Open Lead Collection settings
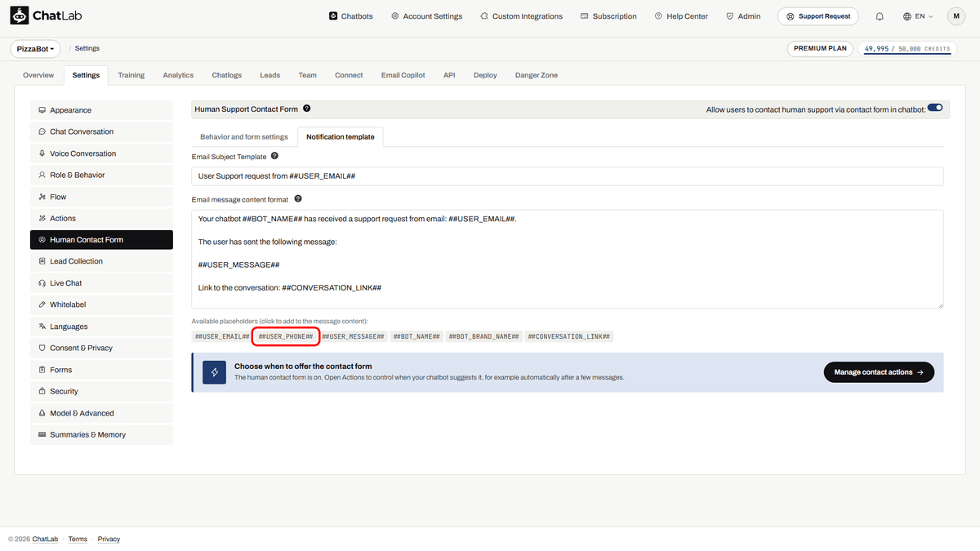This screenshot has width=980, height=551. (101, 261)
